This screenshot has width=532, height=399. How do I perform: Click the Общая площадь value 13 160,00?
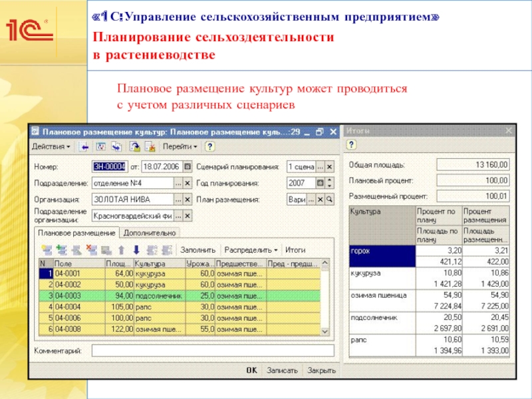click(473, 165)
